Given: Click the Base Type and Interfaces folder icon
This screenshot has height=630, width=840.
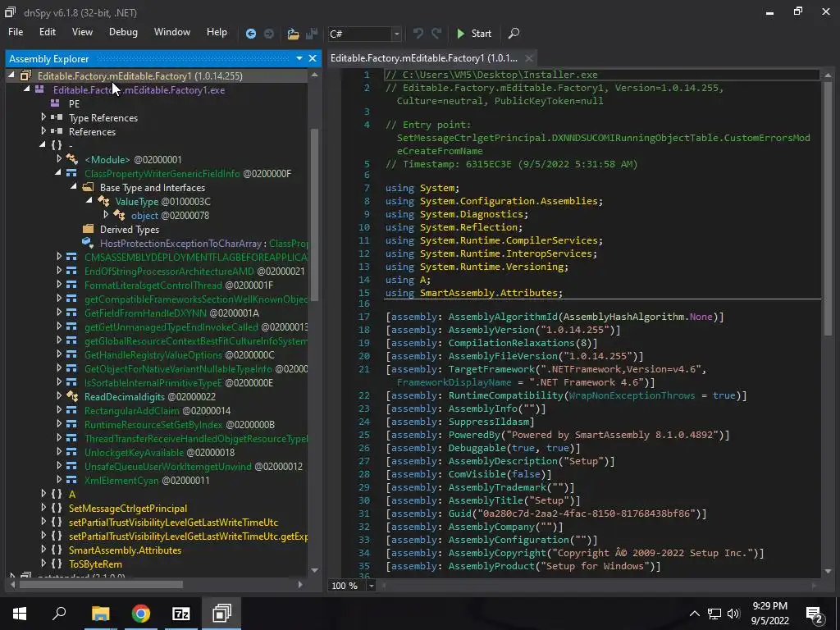Looking at the screenshot, I should (x=88, y=187).
